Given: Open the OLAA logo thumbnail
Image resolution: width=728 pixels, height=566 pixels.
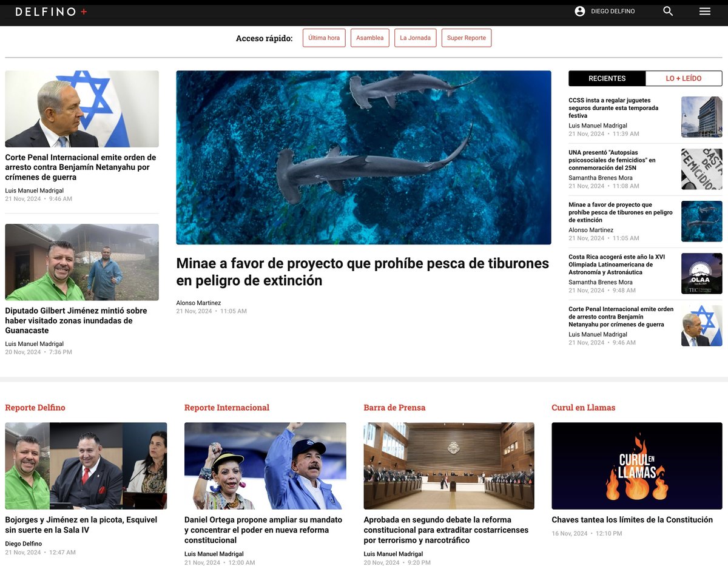Looking at the screenshot, I should pos(702,274).
